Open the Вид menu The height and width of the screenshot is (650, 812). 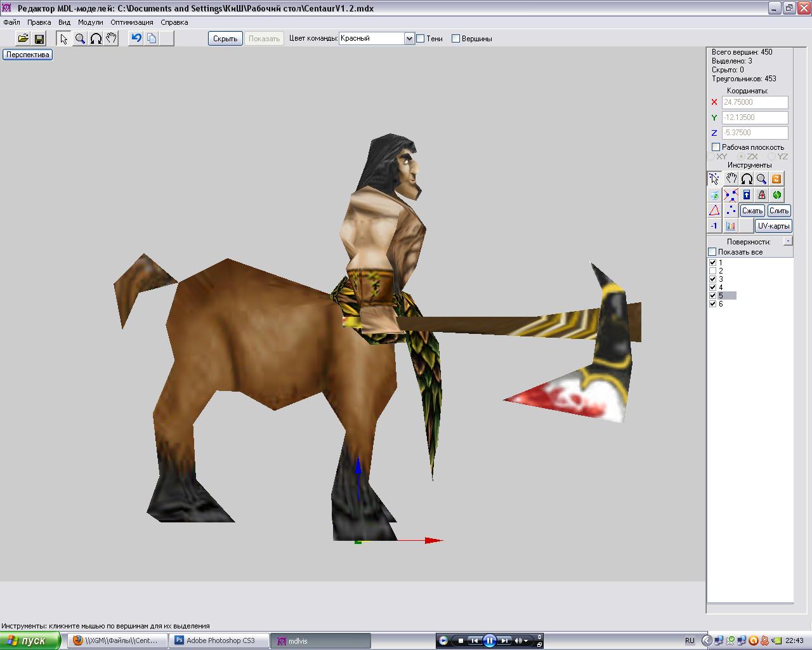(64, 22)
